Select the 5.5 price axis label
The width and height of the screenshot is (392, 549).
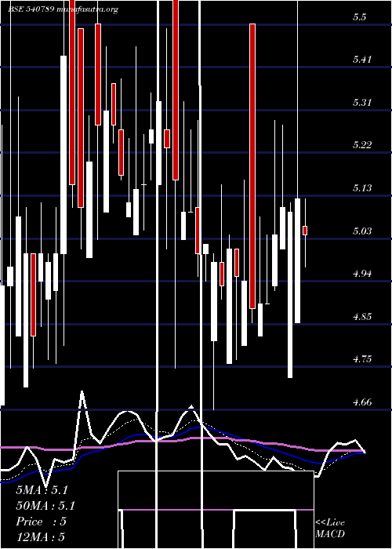[x=360, y=16]
